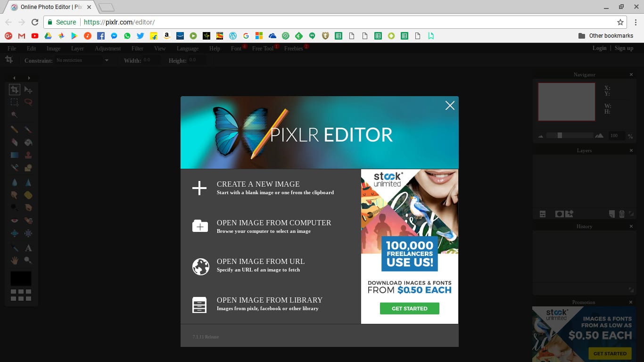Click the Login link
The height and width of the screenshot is (362, 644).
(599, 48)
